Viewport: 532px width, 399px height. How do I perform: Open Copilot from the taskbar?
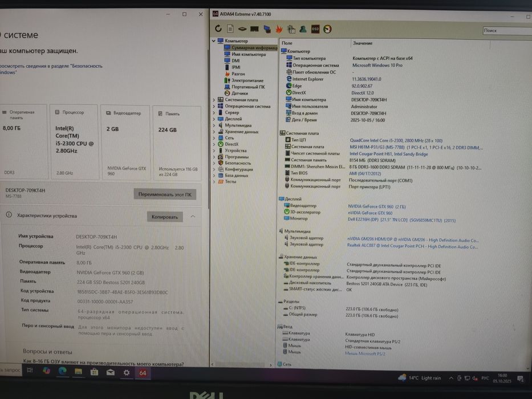(47, 371)
